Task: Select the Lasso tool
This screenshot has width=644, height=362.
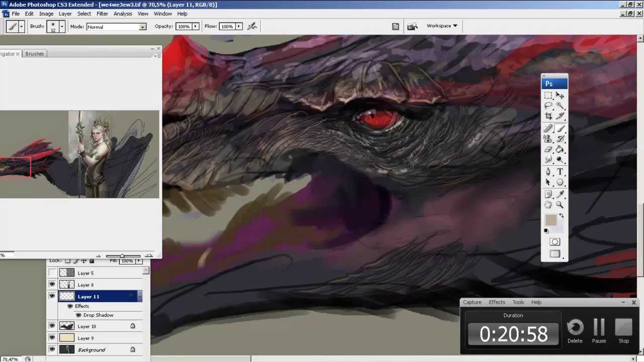Action: pos(548,106)
